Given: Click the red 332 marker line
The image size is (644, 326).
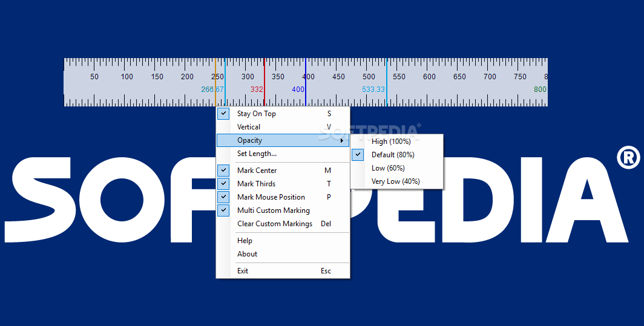Looking at the screenshot, I should pyautogui.click(x=264, y=82).
